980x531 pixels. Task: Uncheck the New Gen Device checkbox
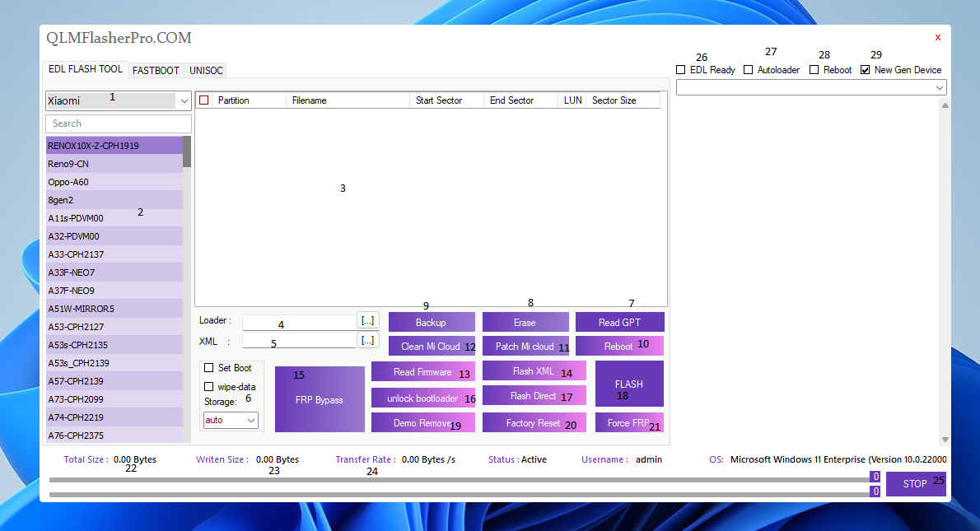[865, 70]
